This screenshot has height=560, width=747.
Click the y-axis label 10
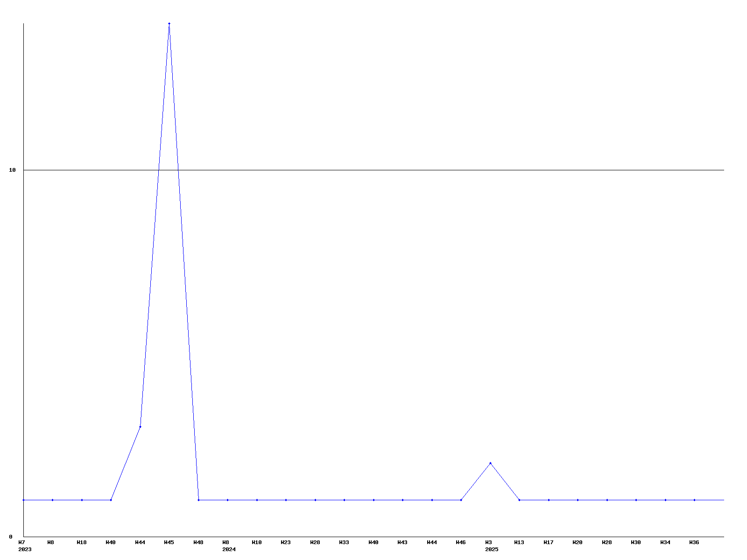tap(13, 170)
